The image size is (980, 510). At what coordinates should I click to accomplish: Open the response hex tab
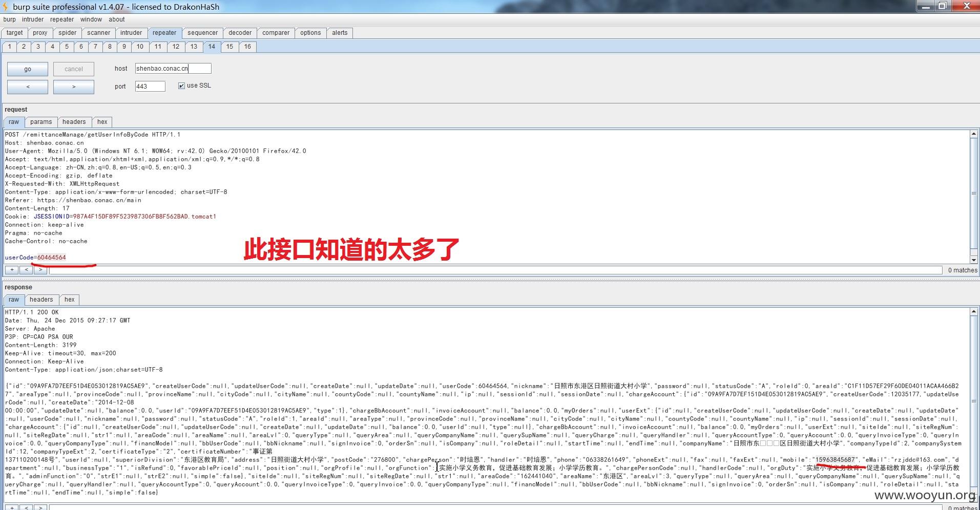pyautogui.click(x=70, y=300)
